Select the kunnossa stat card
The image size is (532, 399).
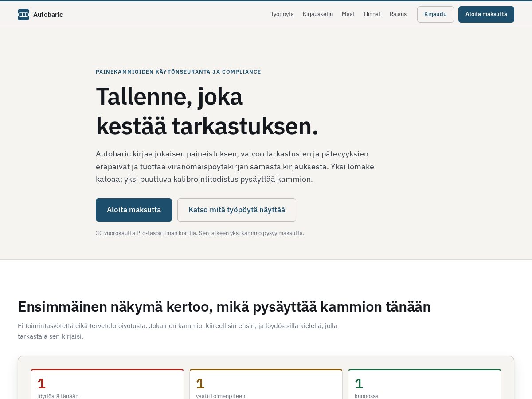coord(425,384)
